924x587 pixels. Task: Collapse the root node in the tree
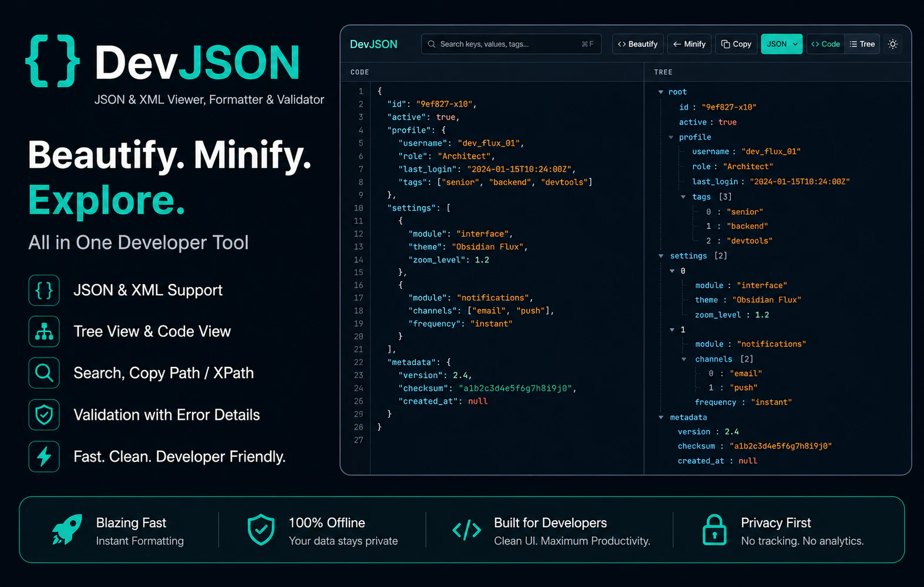[661, 92]
